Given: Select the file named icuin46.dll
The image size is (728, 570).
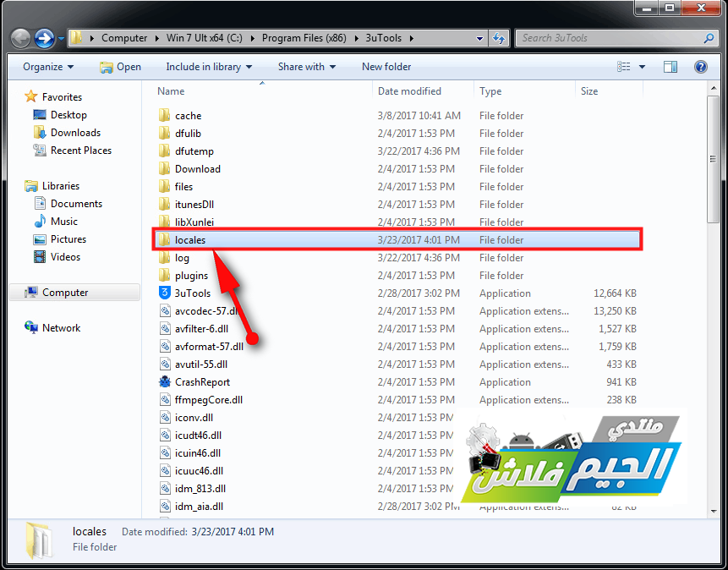Looking at the screenshot, I should coord(198,453).
